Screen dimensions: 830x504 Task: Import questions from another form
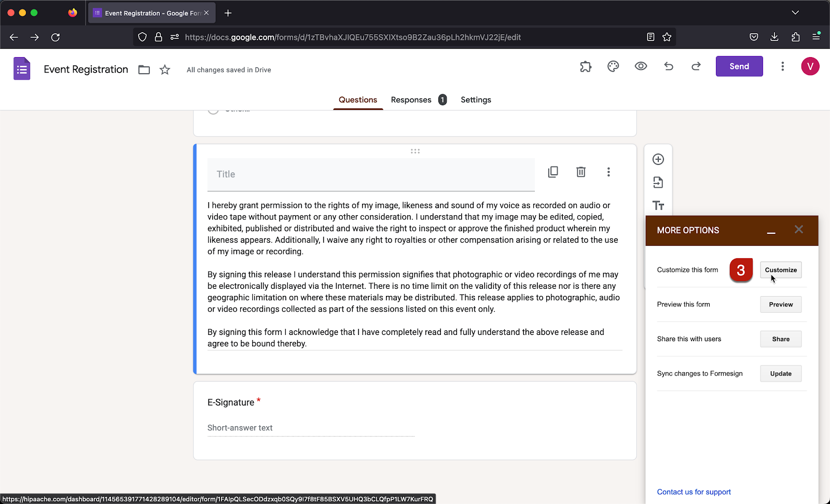[658, 182]
